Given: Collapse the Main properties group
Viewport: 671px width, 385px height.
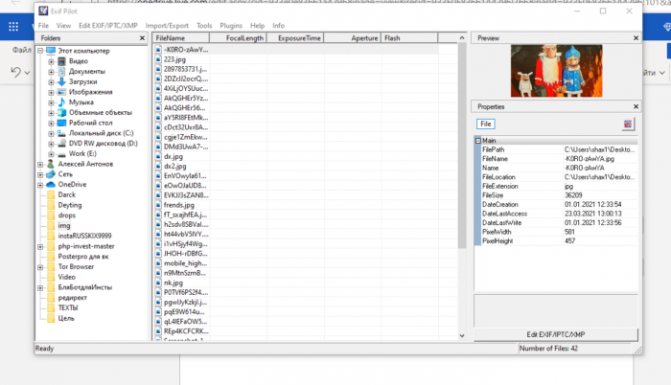Looking at the screenshot, I should (478, 140).
